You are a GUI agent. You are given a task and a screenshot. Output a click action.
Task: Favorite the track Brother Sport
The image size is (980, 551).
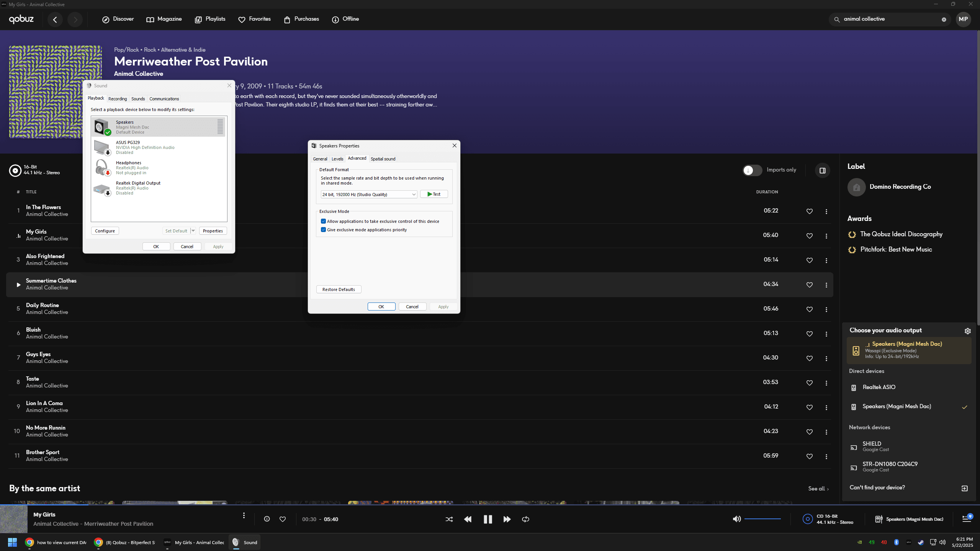809,456
